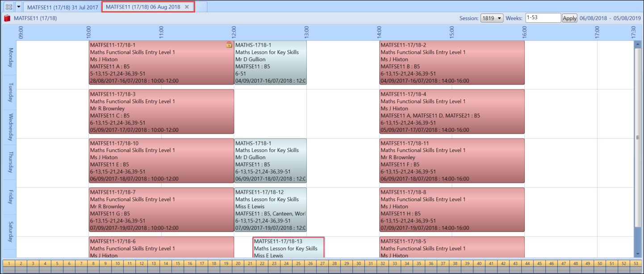Select week 13 in week strip
644x274 pixels.
click(153, 264)
